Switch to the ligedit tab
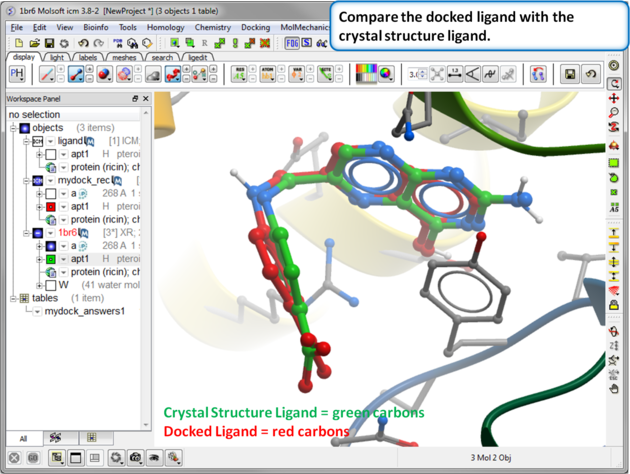Viewport: 630px width, 474px height. [x=197, y=58]
